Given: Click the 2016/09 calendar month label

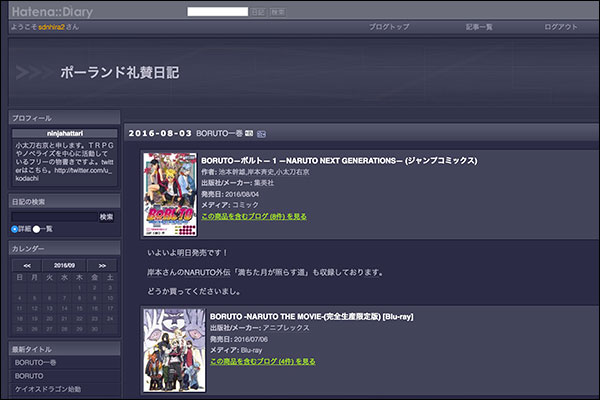Looking at the screenshot, I should point(61,265).
